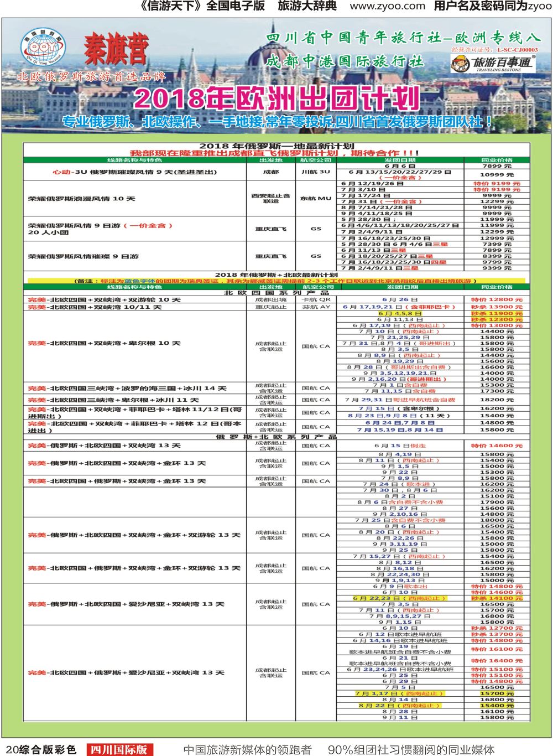The height and width of the screenshot is (756, 553).
Task: Click airline cell 芬航 AY
Action: click(x=316, y=307)
